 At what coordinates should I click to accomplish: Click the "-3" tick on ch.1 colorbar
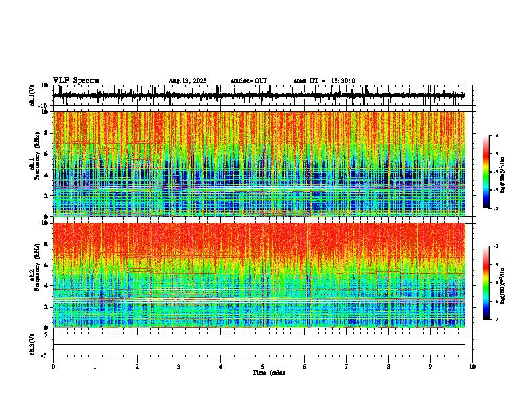click(x=495, y=135)
